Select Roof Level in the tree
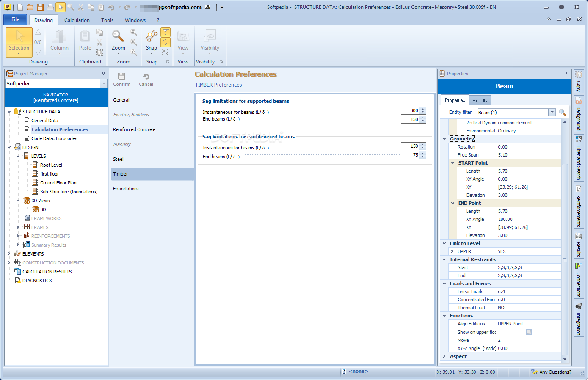588x380 pixels. (x=51, y=165)
